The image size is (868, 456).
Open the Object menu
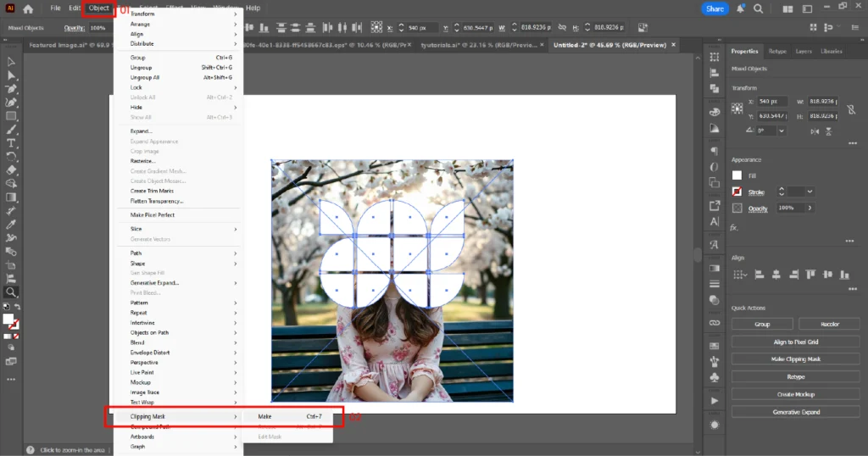click(x=99, y=8)
